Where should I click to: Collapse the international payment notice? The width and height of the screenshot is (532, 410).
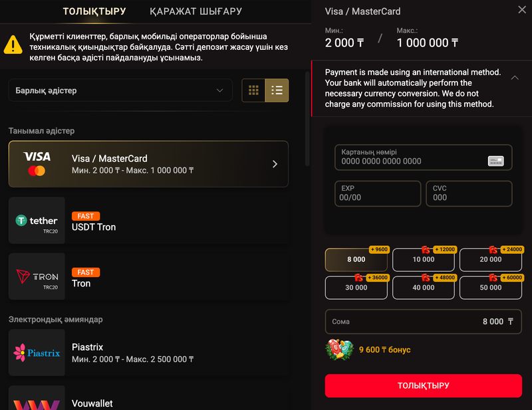point(515,78)
